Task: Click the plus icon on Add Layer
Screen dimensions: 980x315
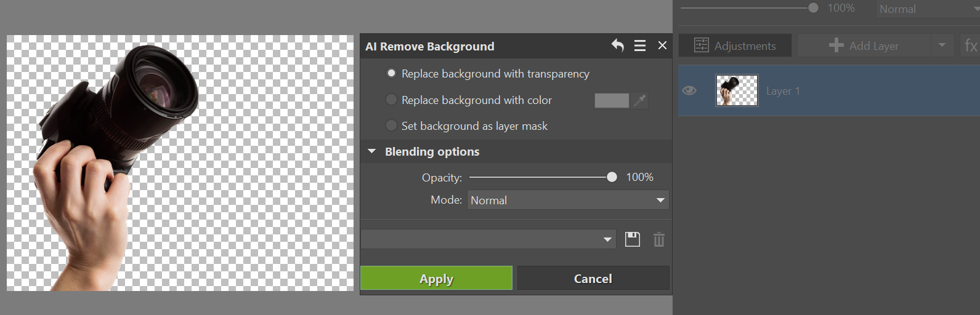Action: [x=836, y=46]
